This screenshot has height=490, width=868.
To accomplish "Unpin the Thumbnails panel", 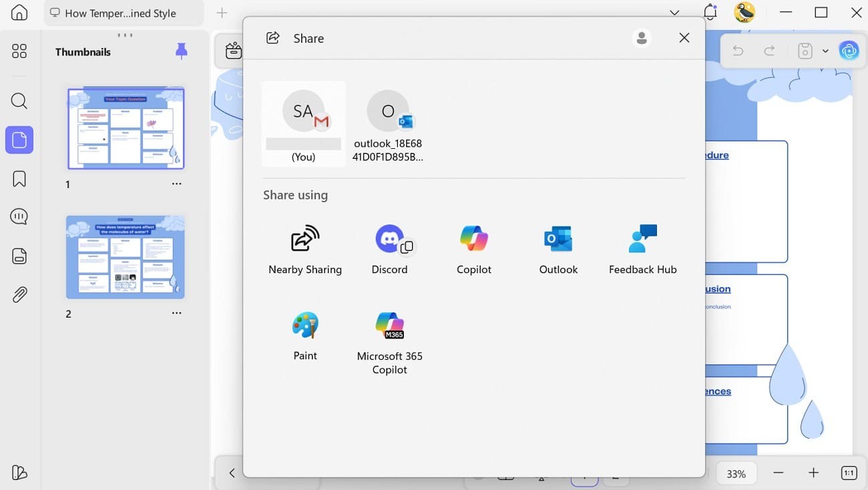I will tap(181, 51).
